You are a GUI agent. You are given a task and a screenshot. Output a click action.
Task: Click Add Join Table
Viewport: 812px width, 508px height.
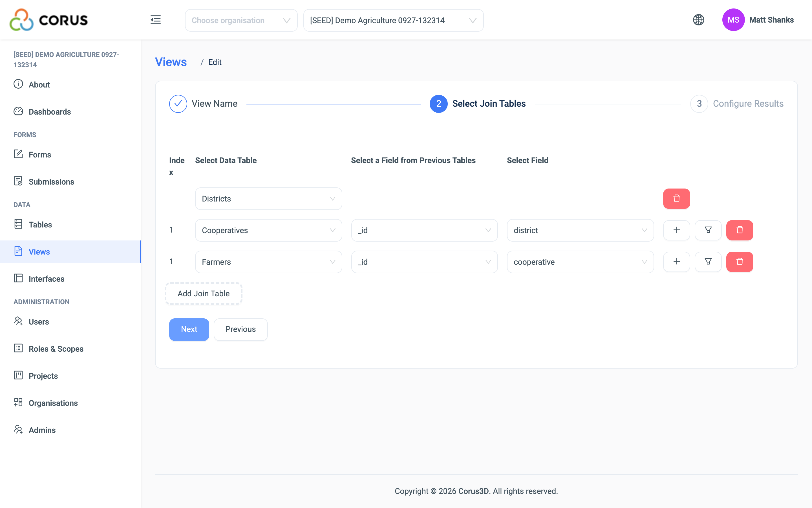[x=203, y=294]
